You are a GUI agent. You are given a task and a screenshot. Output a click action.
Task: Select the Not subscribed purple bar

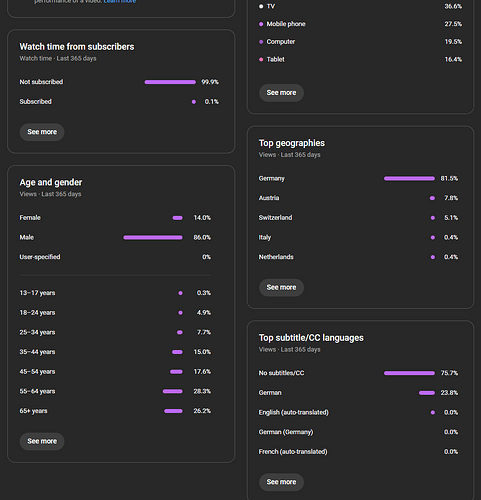pyautogui.click(x=170, y=82)
